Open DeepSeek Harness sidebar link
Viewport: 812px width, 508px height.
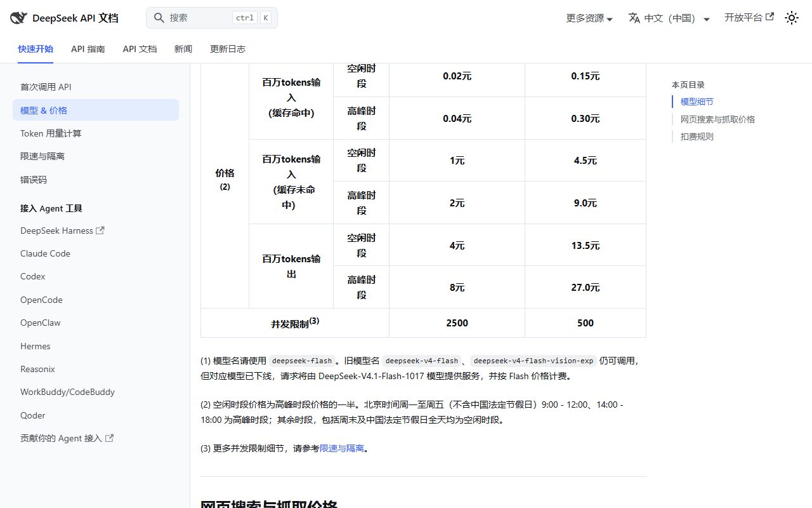96,231
